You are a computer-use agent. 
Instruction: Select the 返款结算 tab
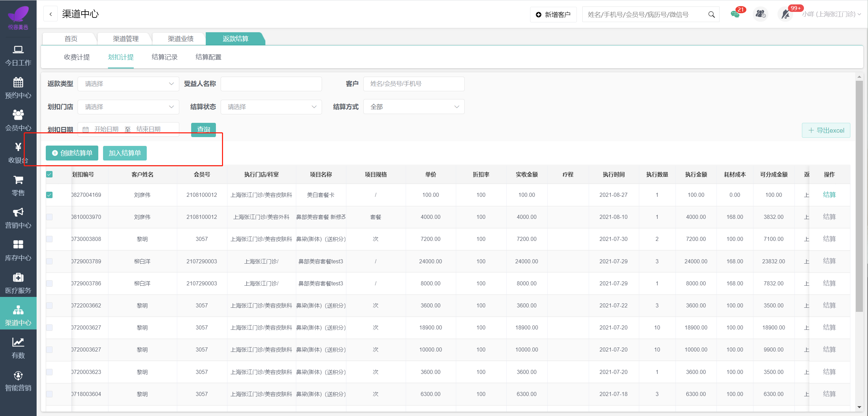point(236,39)
